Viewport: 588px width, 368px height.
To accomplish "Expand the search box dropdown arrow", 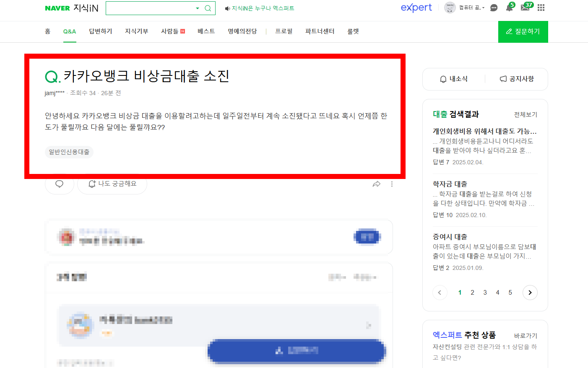I will [x=198, y=8].
